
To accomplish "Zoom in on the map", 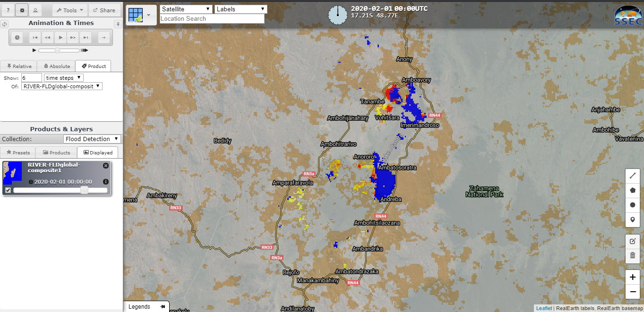I will (x=633, y=277).
